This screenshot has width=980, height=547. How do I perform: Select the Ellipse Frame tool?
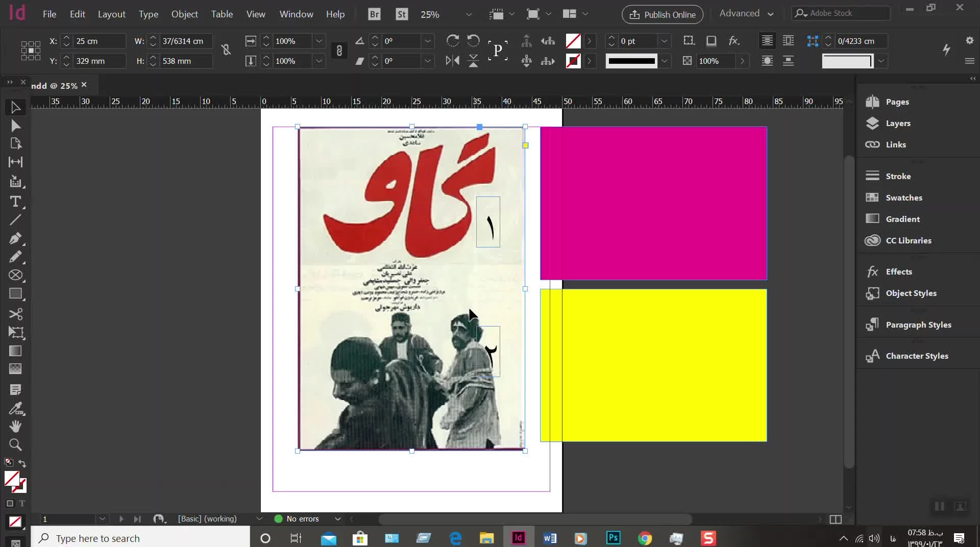click(15, 276)
